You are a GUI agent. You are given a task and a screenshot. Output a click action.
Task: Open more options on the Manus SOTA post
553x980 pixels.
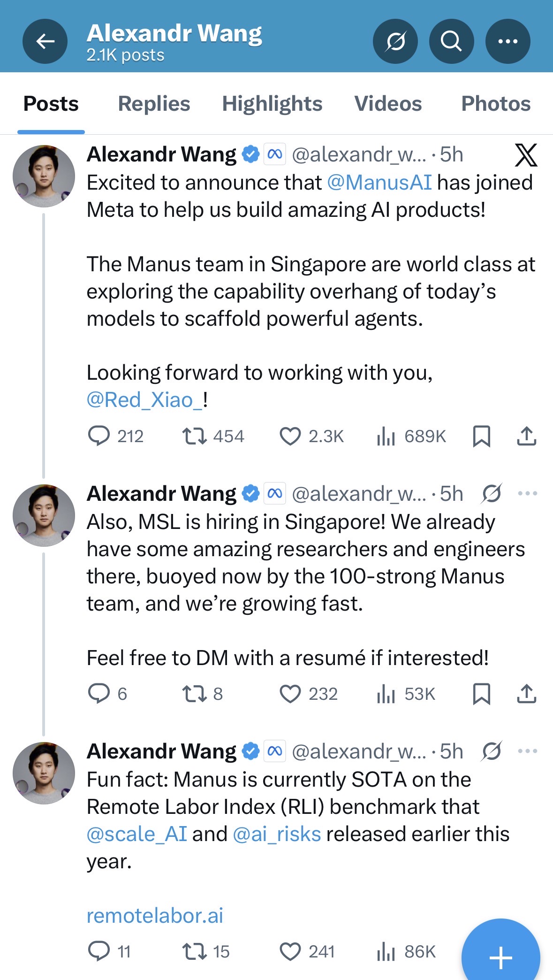(527, 751)
